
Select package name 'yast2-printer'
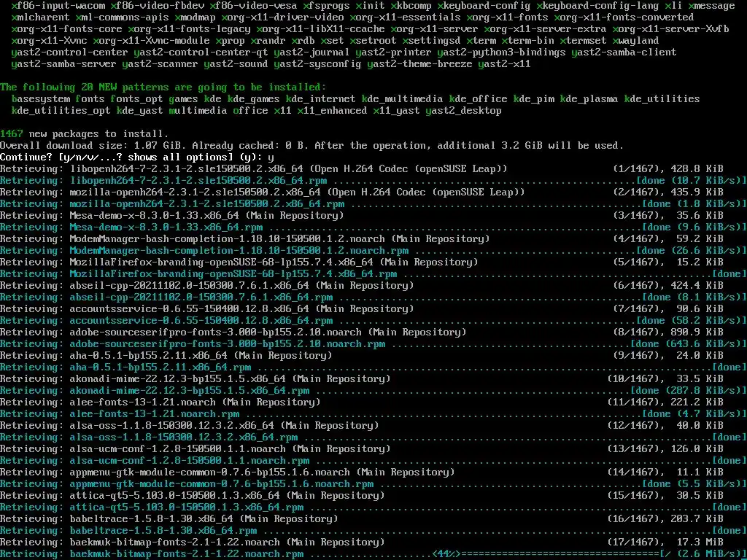pos(393,52)
